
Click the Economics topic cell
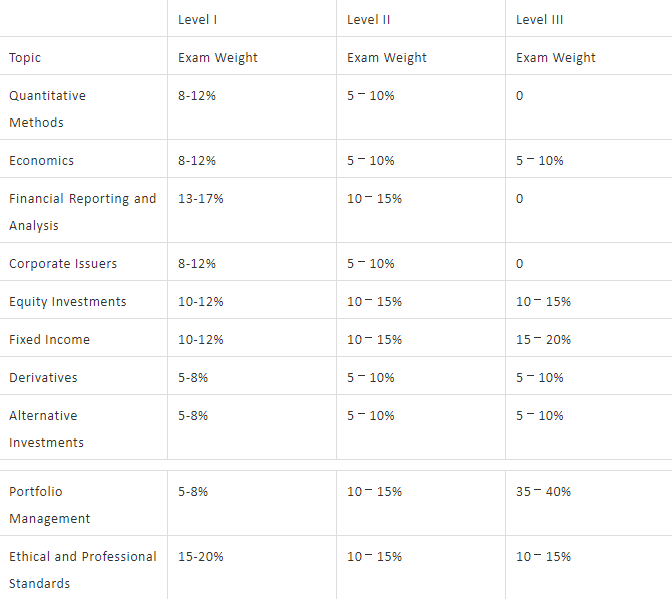[41, 160]
